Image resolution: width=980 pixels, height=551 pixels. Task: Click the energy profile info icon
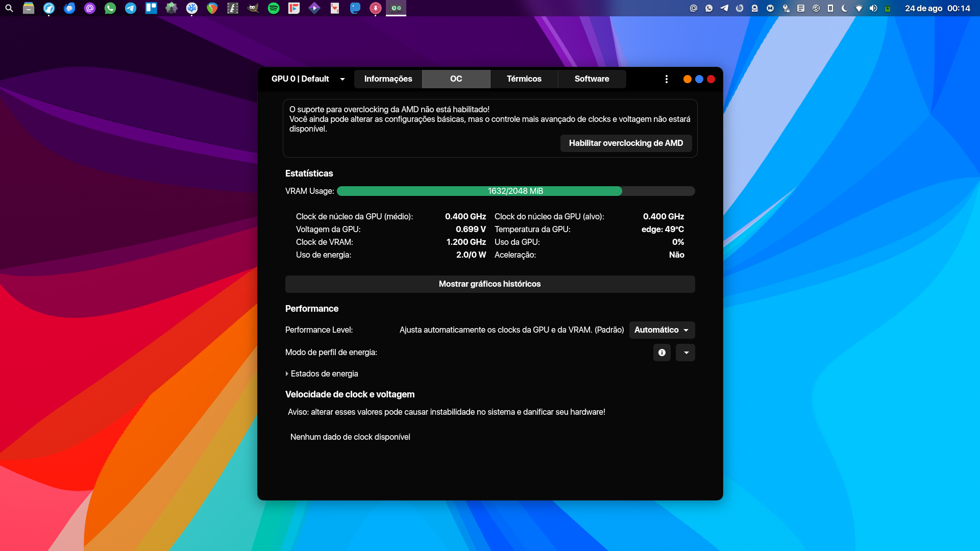[661, 353]
